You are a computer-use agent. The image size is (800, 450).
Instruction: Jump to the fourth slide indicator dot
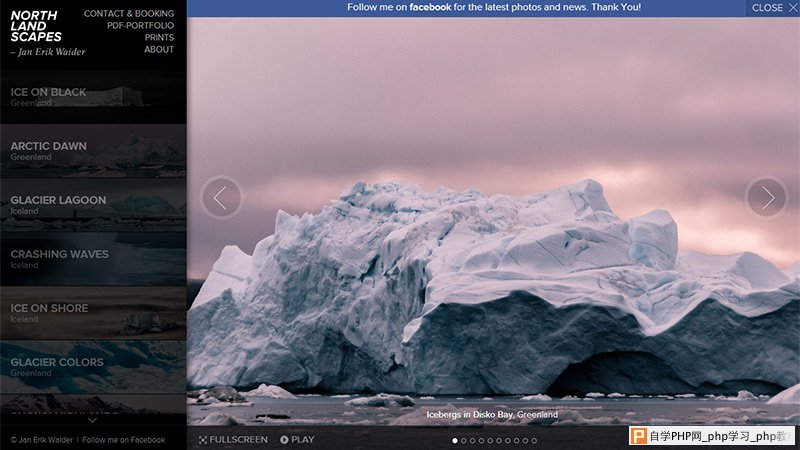click(481, 441)
